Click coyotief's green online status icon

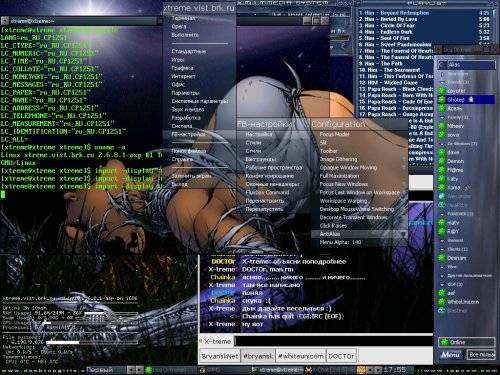pos(442,91)
